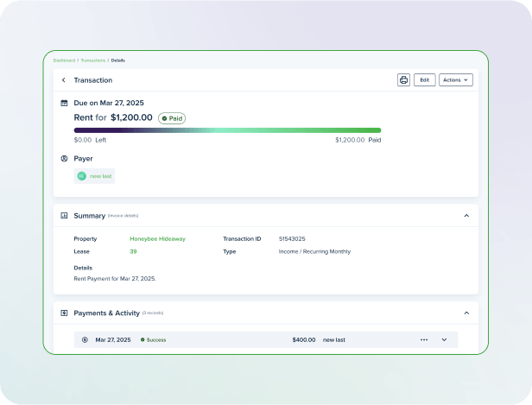Click the rent payment progress bar
This screenshot has height=405, width=532.
click(x=227, y=130)
